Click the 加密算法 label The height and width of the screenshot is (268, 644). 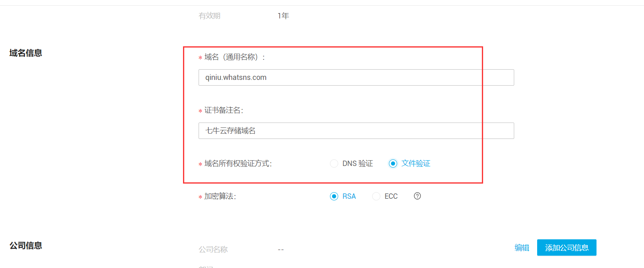coord(220,196)
